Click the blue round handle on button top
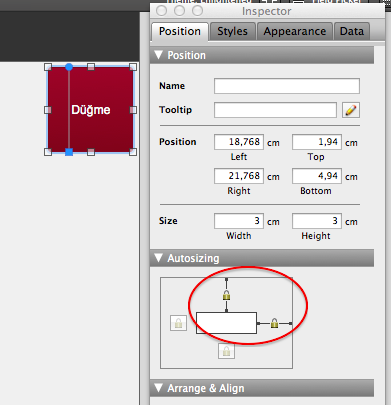 tap(69, 67)
